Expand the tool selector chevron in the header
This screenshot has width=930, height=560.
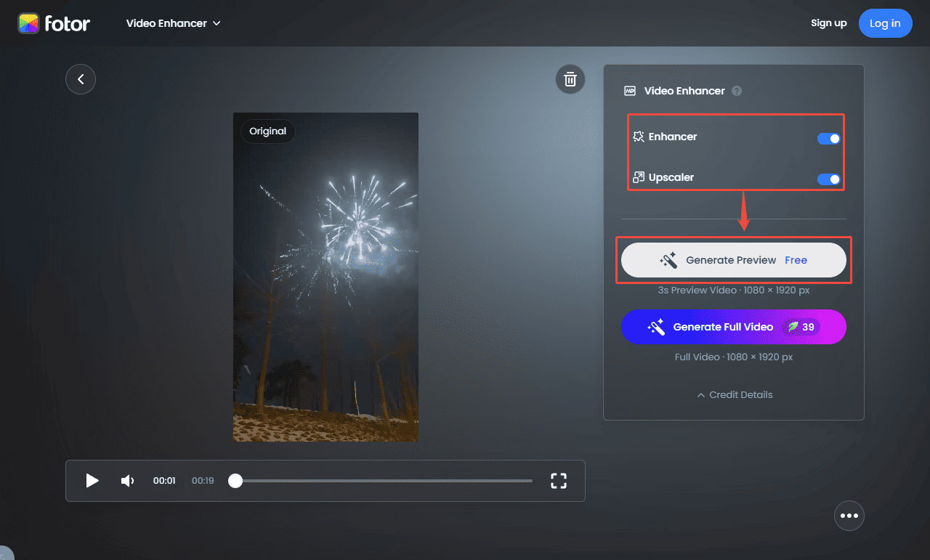click(216, 23)
